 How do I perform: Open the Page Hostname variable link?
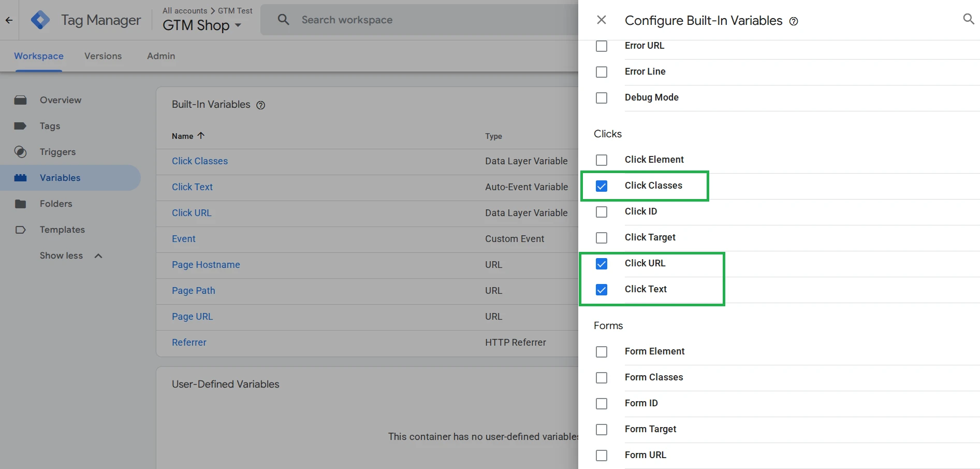click(x=206, y=265)
